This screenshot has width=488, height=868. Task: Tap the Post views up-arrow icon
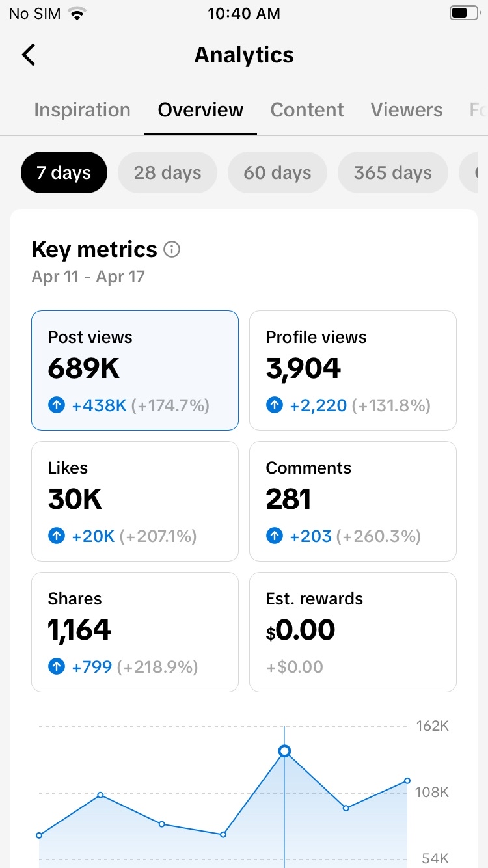click(57, 406)
